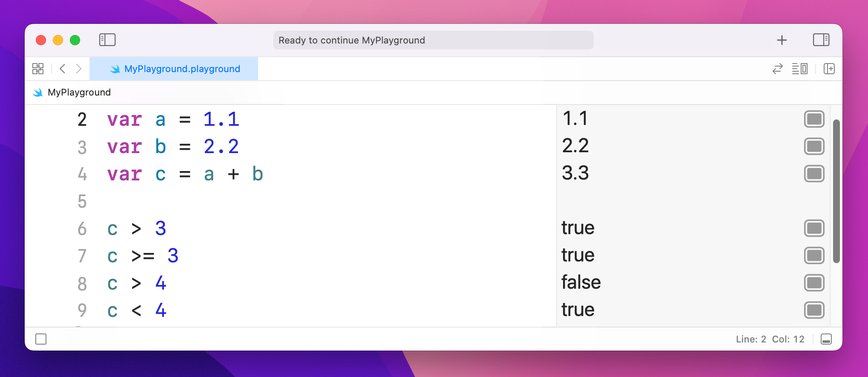Add editor on the right

[x=829, y=69]
